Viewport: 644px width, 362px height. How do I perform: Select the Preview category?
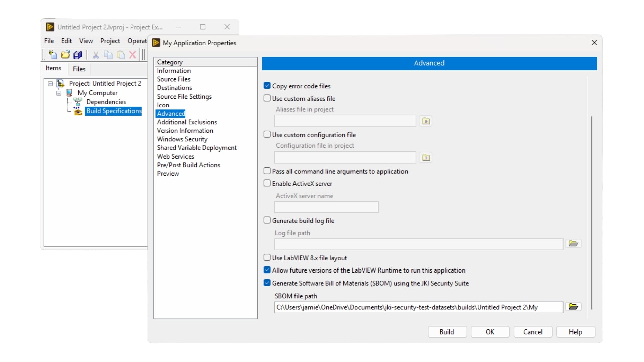tap(168, 174)
